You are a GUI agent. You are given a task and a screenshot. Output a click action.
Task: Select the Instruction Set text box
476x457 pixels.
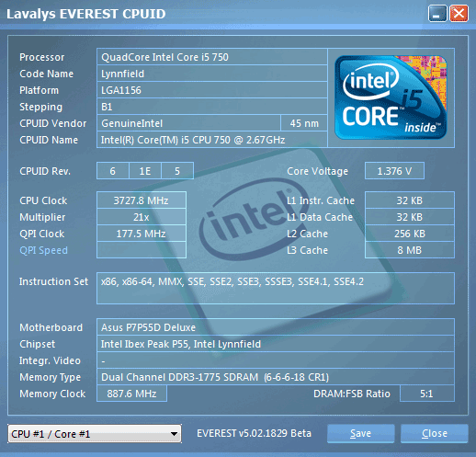click(276, 288)
